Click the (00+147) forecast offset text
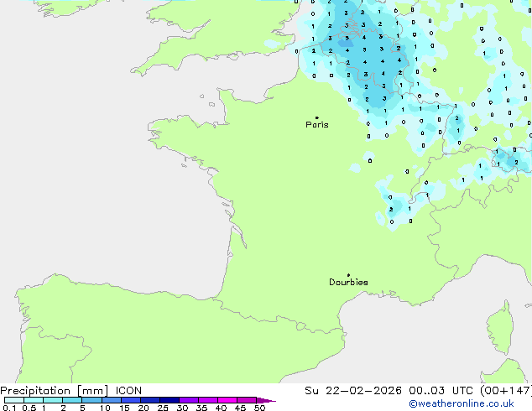 (506, 391)
